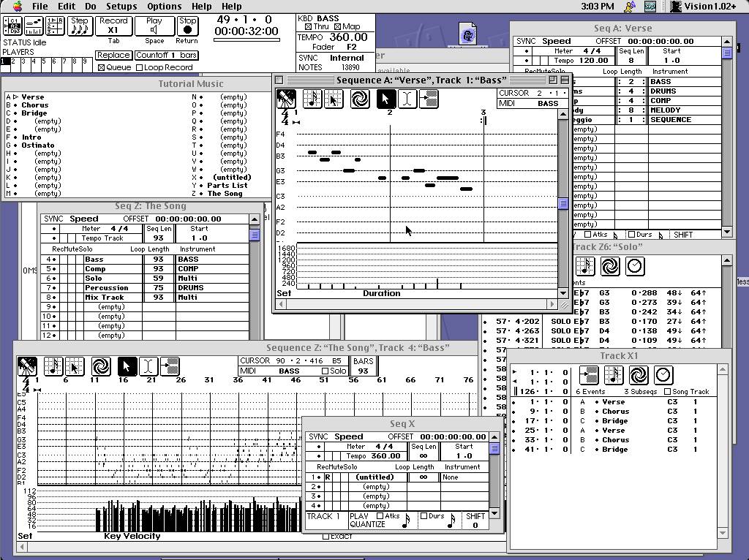Enable the Loop Record checkbox
The image size is (749, 560).
[140, 67]
